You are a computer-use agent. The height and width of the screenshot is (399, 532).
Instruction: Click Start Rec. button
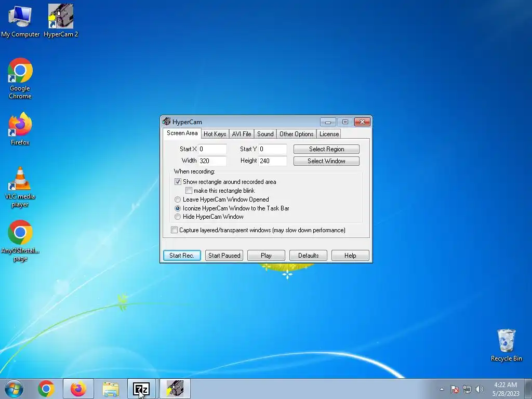(182, 256)
